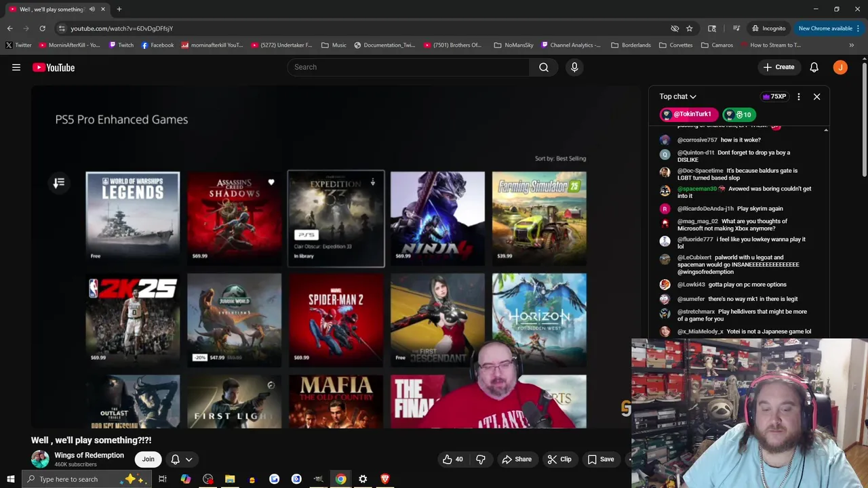
Task: Open File Explorer from taskbar
Action: pos(230,479)
